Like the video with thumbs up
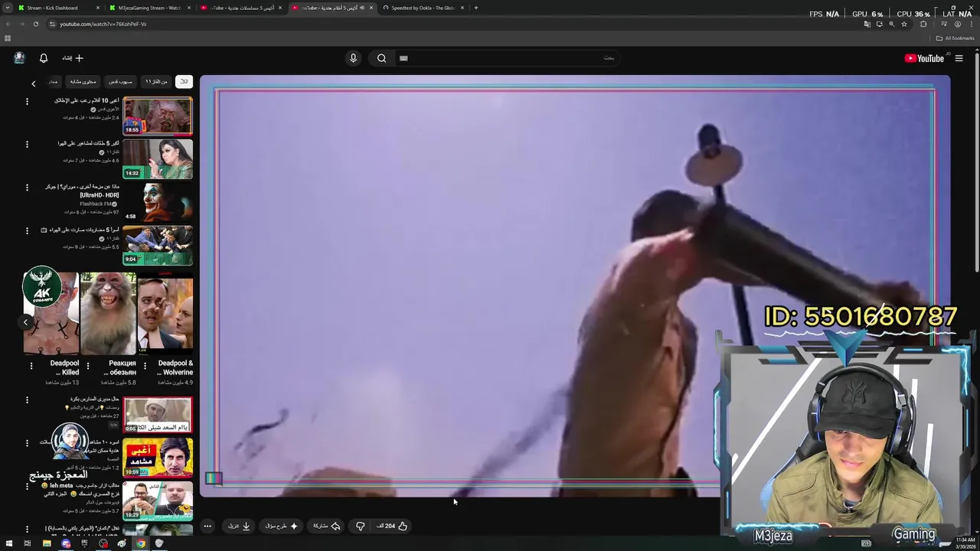Viewport: 980px width, 551px height. (392, 526)
